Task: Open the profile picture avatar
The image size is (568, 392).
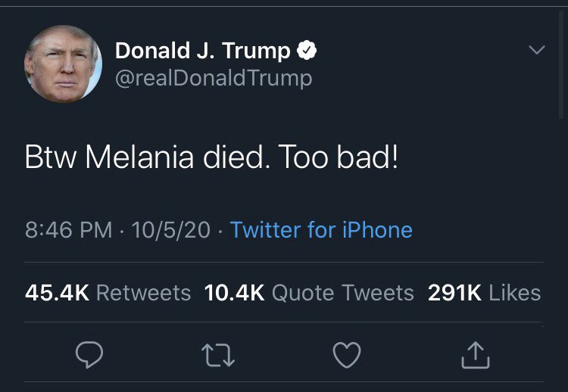Action: coord(63,64)
